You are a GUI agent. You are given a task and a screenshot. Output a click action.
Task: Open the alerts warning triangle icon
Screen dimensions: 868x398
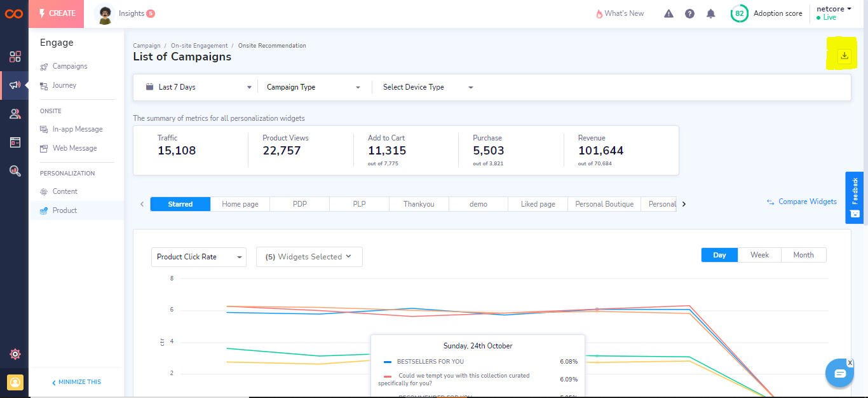click(668, 13)
